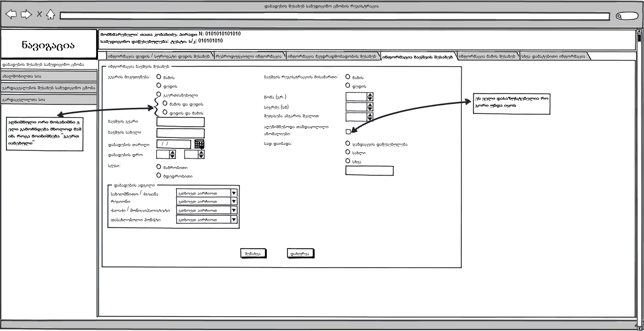Choose მამრობითი as the child's sex
This screenshot has height=331, width=644.
pyautogui.click(x=159, y=167)
